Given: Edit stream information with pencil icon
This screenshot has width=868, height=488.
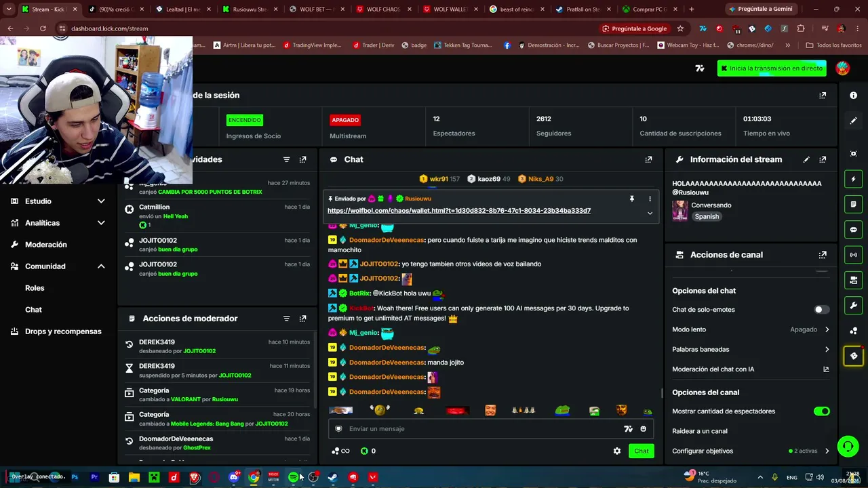Looking at the screenshot, I should coord(806,159).
